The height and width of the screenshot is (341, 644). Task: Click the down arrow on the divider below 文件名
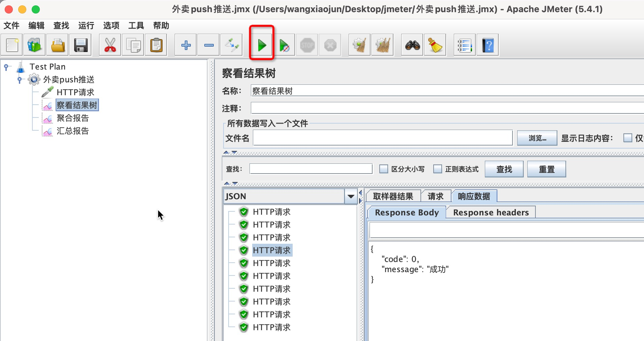point(234,153)
